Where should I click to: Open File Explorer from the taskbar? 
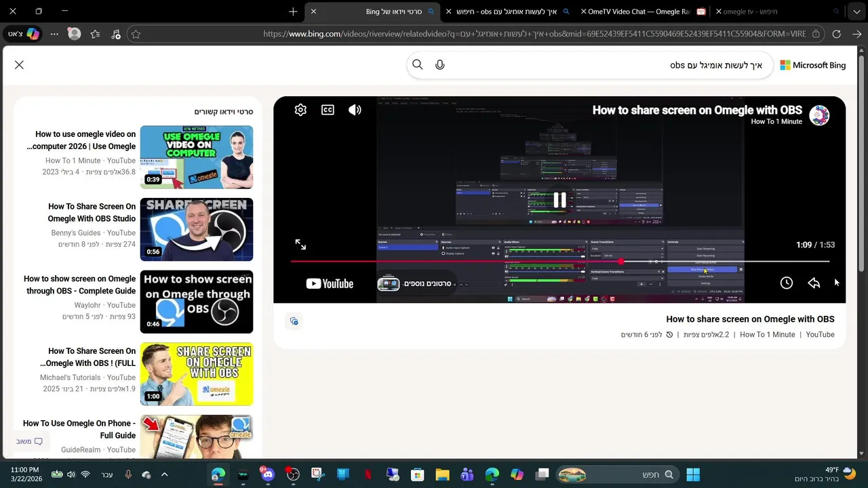442,474
